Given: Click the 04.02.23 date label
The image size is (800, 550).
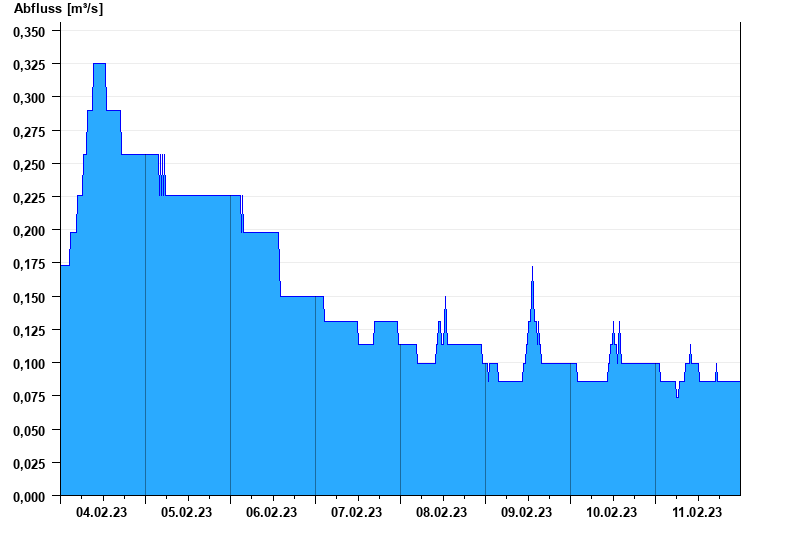Looking at the screenshot, I should (102, 512).
